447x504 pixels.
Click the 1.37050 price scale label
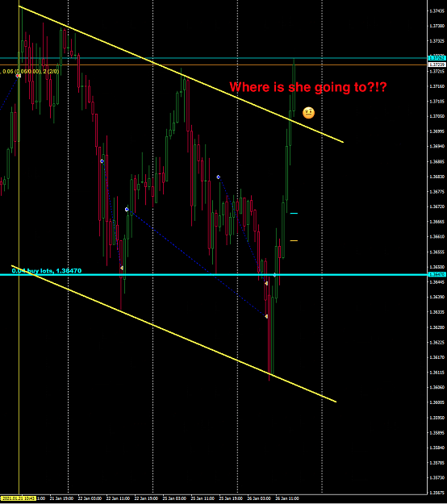[x=437, y=116]
